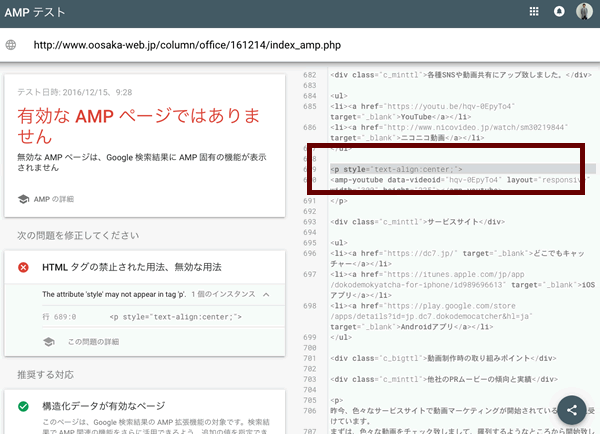Screen dimensions: 600x434
Task: Click the share floating button
Action: coord(572,410)
